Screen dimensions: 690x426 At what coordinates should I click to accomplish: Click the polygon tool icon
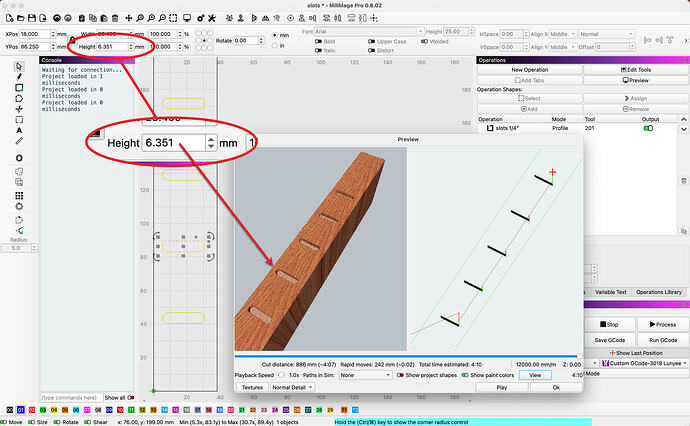19,99
